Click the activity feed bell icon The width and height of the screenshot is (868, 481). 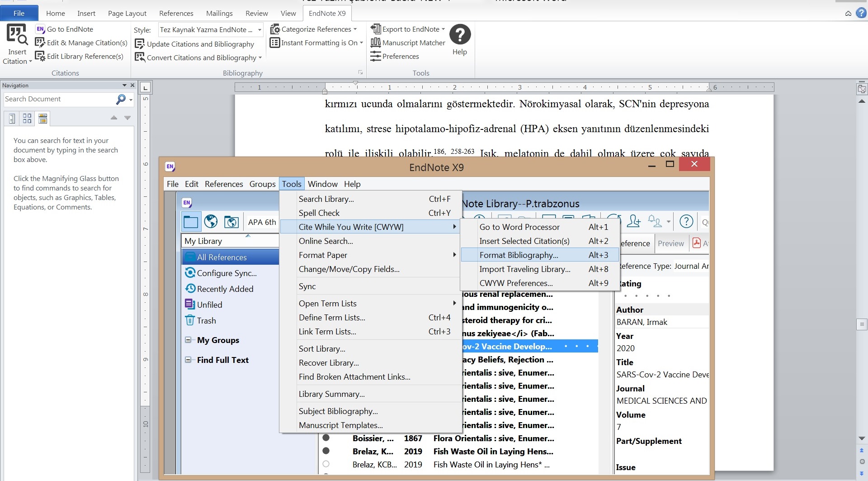656,221
